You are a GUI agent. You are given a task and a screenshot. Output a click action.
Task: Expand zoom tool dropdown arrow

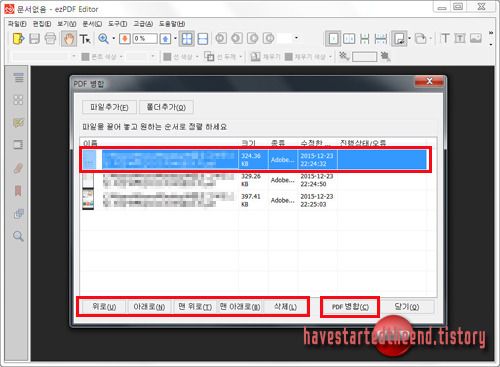pos(114,39)
